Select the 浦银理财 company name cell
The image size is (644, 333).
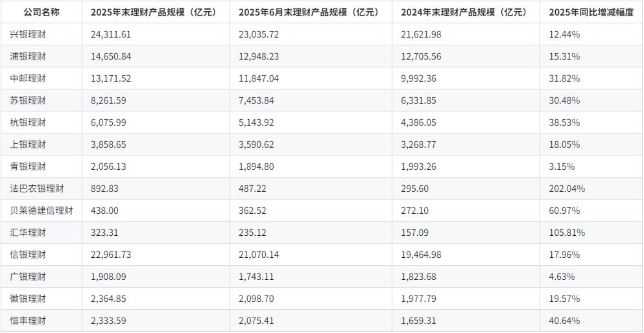(x=29, y=56)
